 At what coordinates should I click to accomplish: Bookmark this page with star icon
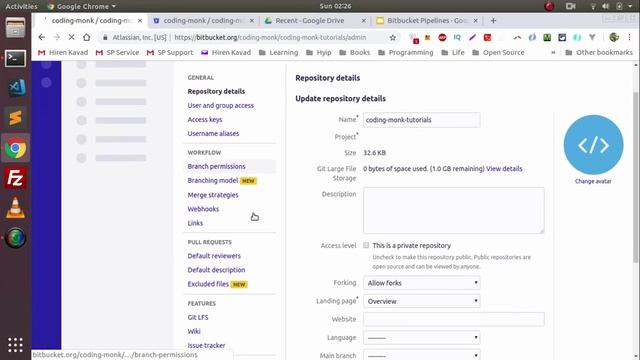click(x=393, y=38)
